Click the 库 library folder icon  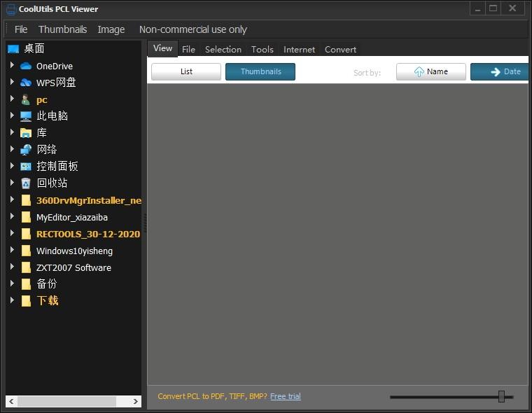(26, 133)
